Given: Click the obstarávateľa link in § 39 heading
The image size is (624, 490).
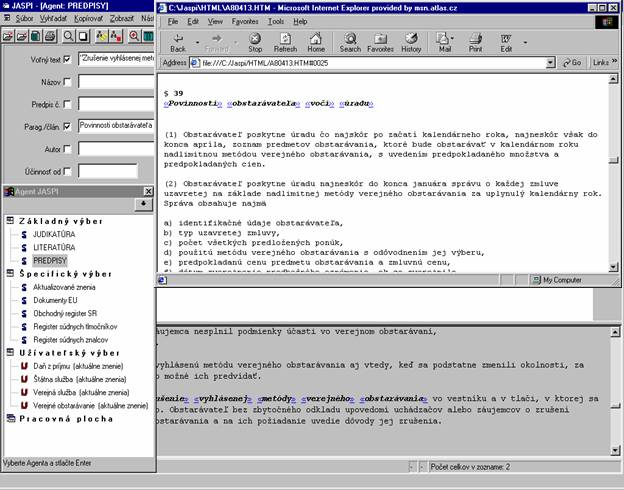Looking at the screenshot, I should [264, 103].
